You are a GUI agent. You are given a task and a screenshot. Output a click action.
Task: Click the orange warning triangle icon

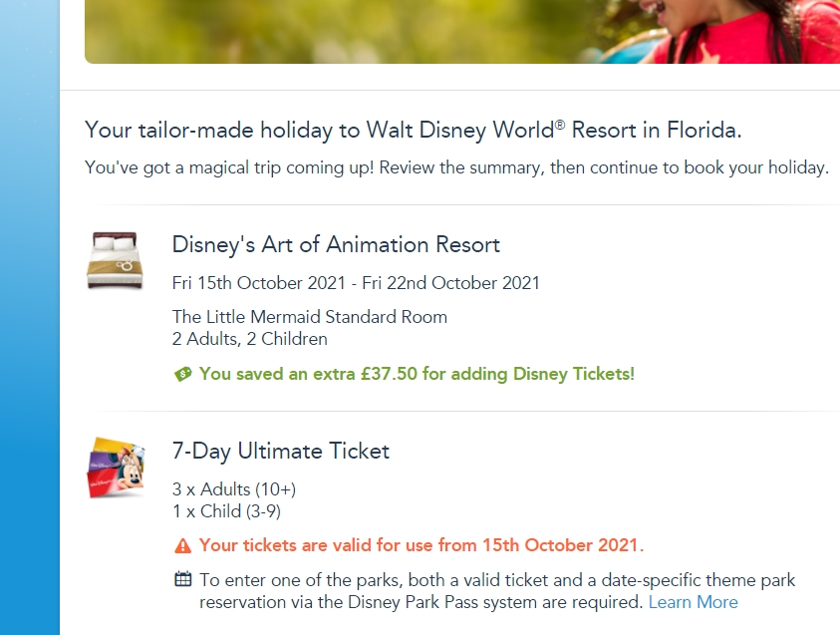[182, 545]
